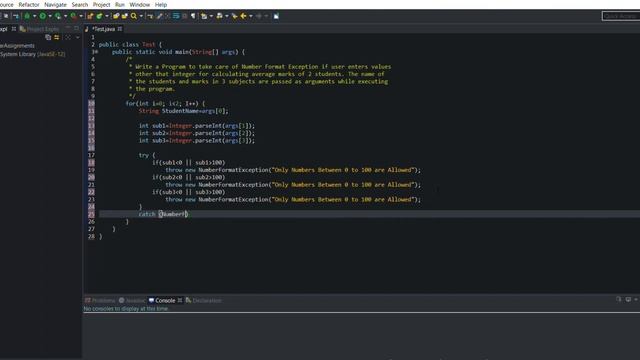
Task: Open the Navigate menu
Action: pyautogui.click(x=56, y=4)
